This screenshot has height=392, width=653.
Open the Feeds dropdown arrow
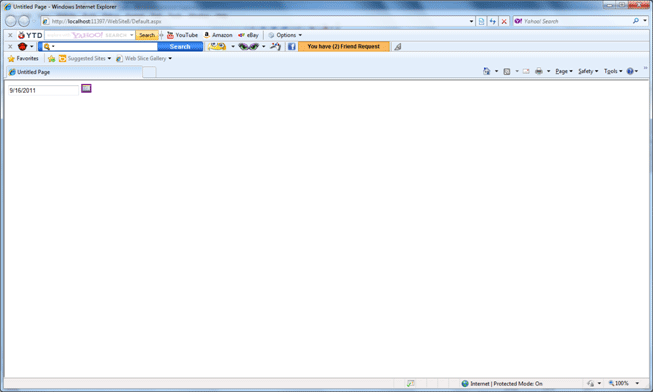tap(517, 71)
